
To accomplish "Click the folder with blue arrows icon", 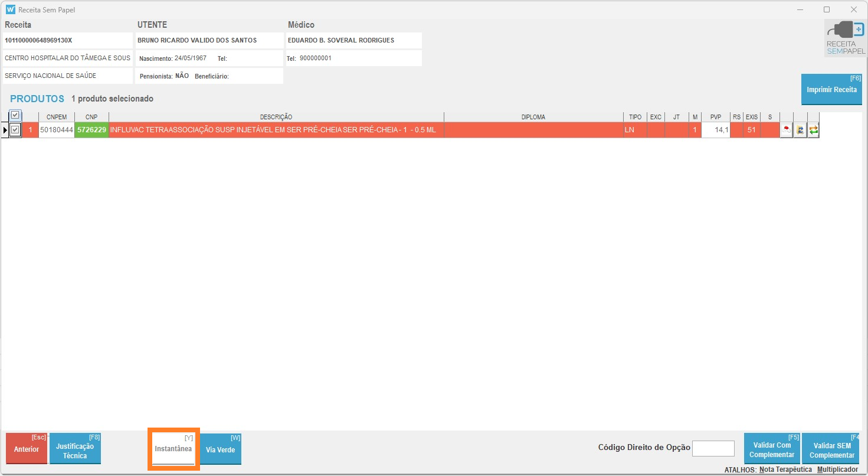I will pos(800,130).
